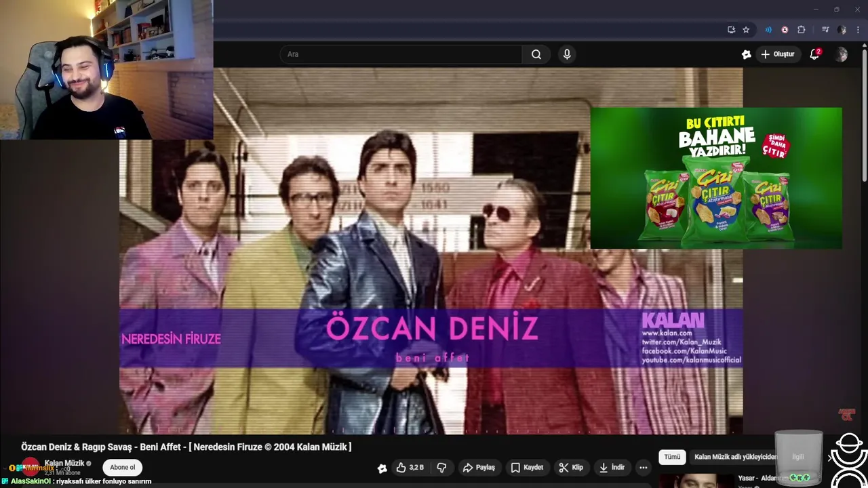Open the blue sound-wave extension icon
The image size is (868, 488).
click(768, 30)
